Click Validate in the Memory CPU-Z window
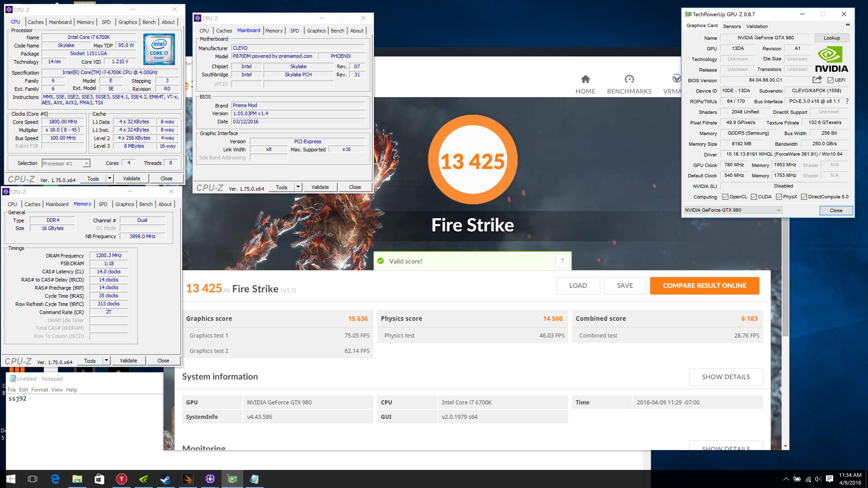 point(129,361)
